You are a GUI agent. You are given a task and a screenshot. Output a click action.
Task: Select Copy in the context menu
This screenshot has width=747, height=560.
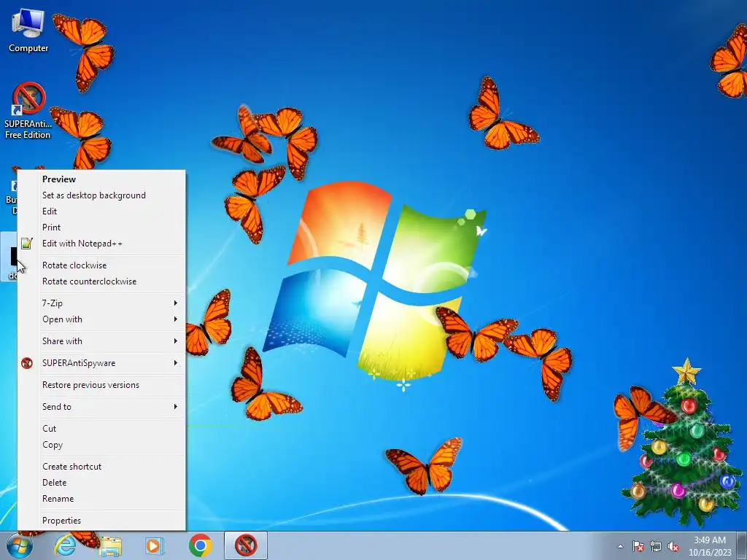pos(101,445)
